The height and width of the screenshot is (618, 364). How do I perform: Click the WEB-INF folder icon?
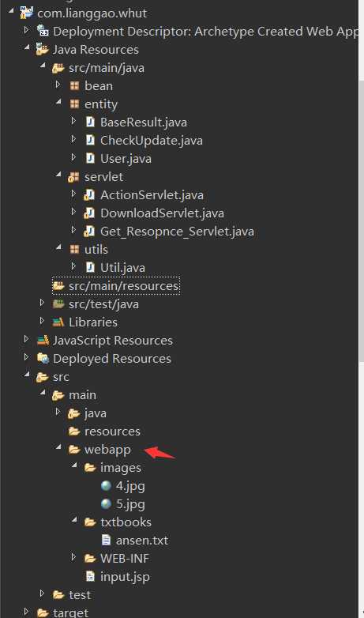90,558
